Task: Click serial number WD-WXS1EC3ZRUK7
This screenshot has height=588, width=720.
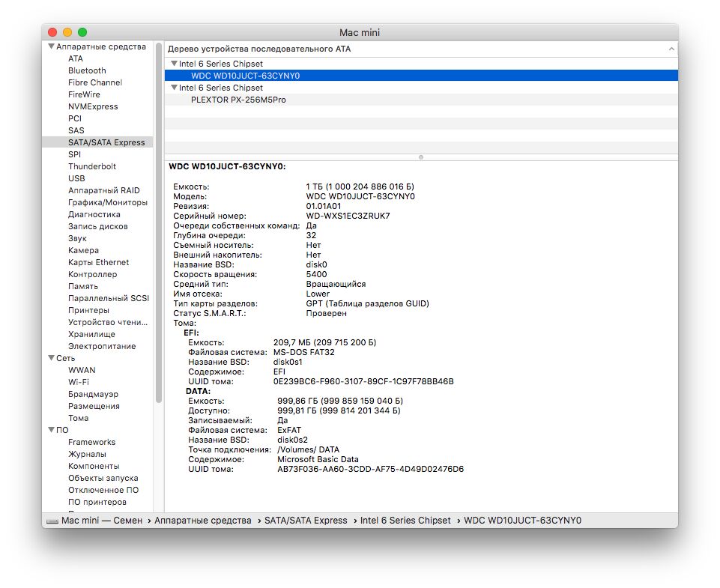Action: pyautogui.click(x=348, y=216)
